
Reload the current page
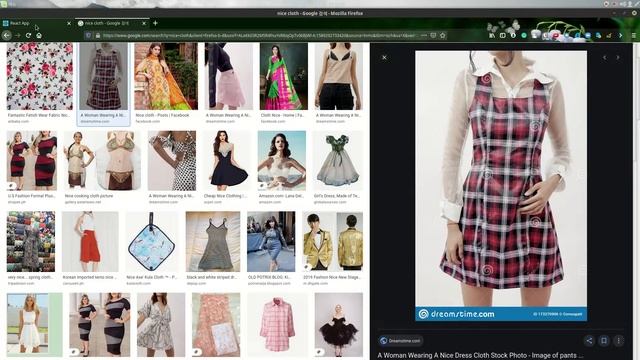pyautogui.click(x=28, y=36)
